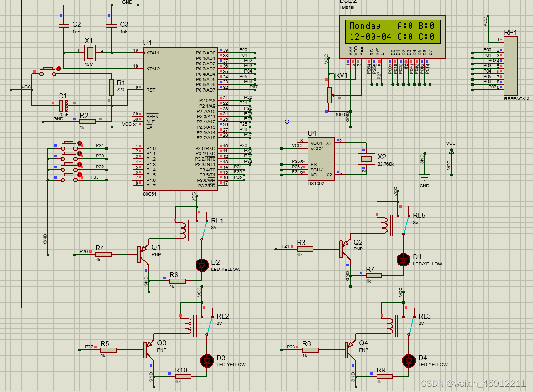Click the RST pin label on U1
The image size is (533, 392).
[x=151, y=90]
